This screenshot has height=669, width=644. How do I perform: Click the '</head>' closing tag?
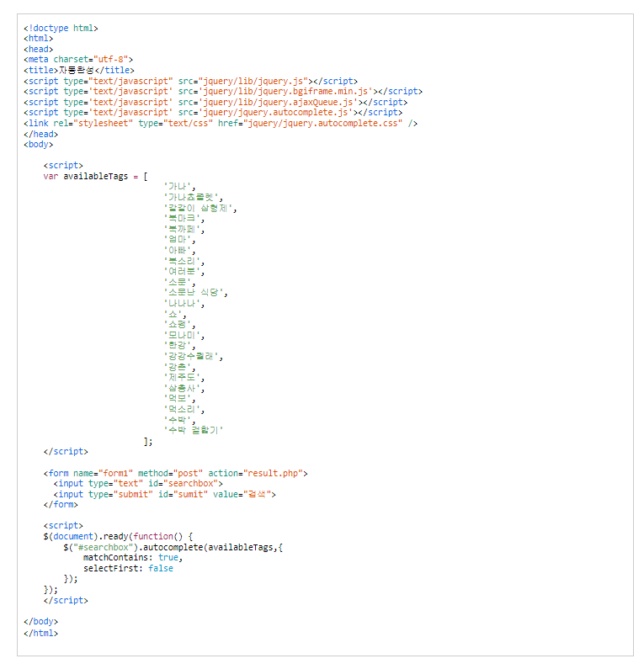tap(40, 134)
